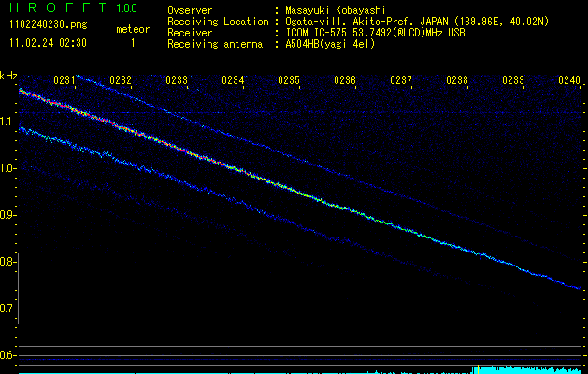
Task: Click the yellow marker in the cyan level graph
Action: (478, 369)
